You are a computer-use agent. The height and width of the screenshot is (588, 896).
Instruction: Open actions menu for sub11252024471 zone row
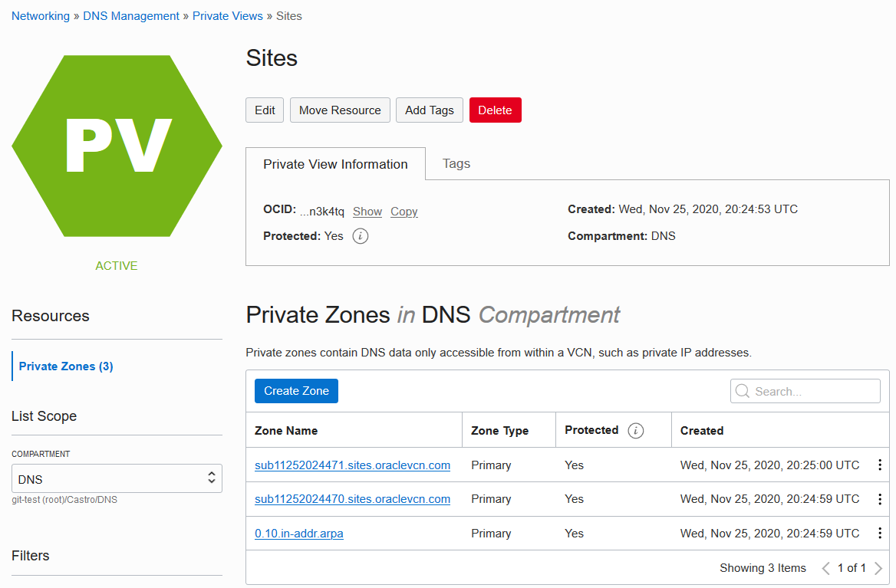click(879, 465)
